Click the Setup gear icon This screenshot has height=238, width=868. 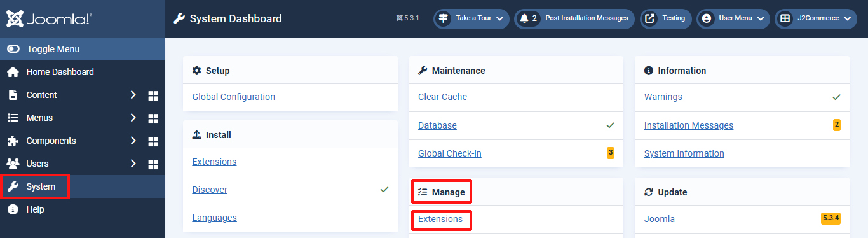click(197, 71)
